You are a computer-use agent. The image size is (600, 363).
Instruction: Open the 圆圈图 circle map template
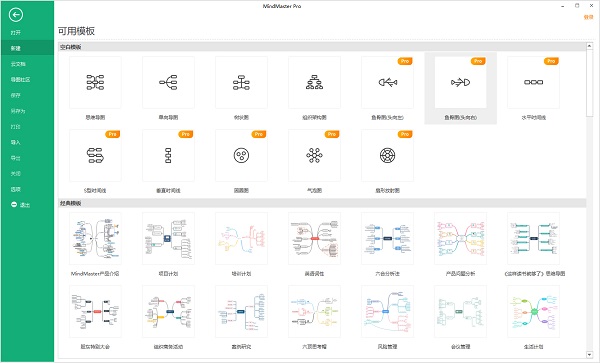point(241,155)
